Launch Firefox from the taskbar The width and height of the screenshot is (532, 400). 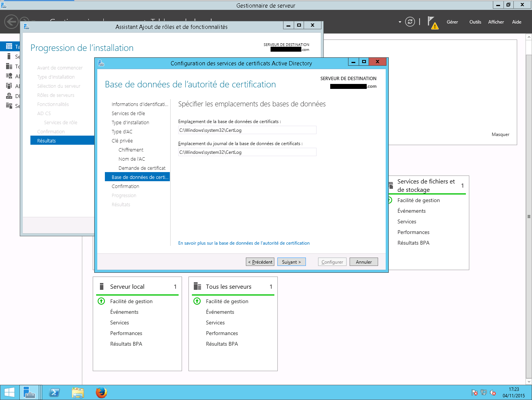pos(101,392)
